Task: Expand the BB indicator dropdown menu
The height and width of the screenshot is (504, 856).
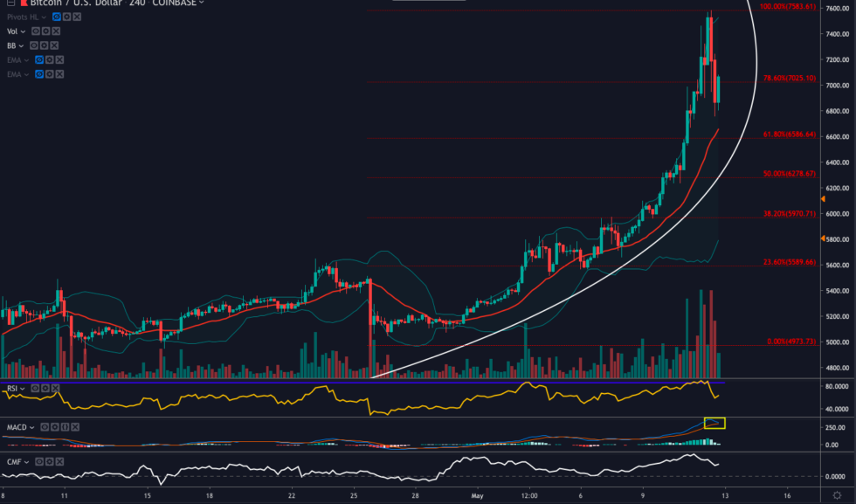Action: 21,45
